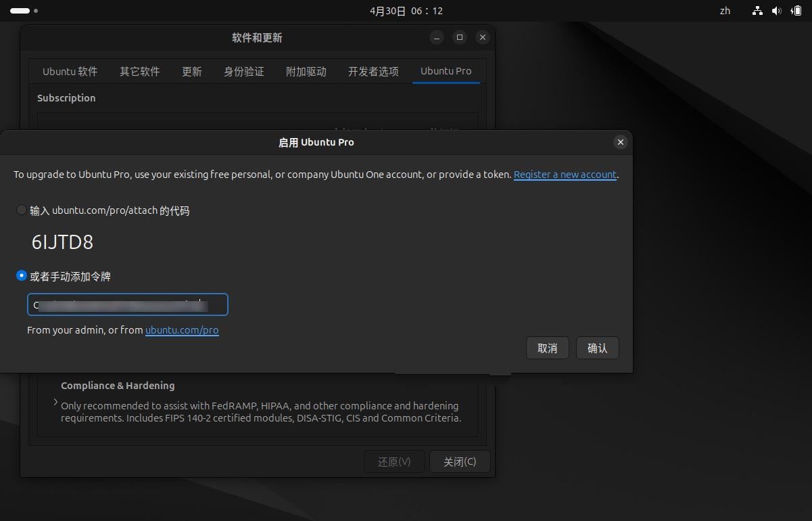The height and width of the screenshot is (521, 812).
Task: Click the token input field
Action: 127,304
